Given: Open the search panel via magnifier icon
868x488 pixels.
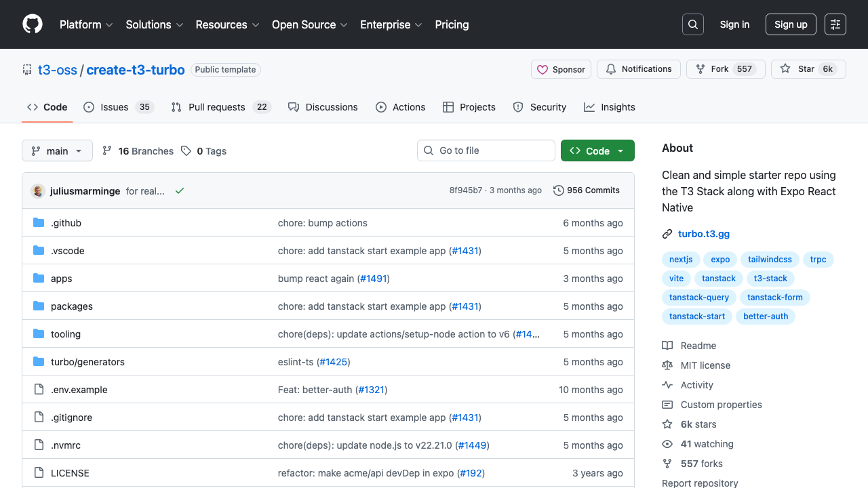Looking at the screenshot, I should 692,24.
